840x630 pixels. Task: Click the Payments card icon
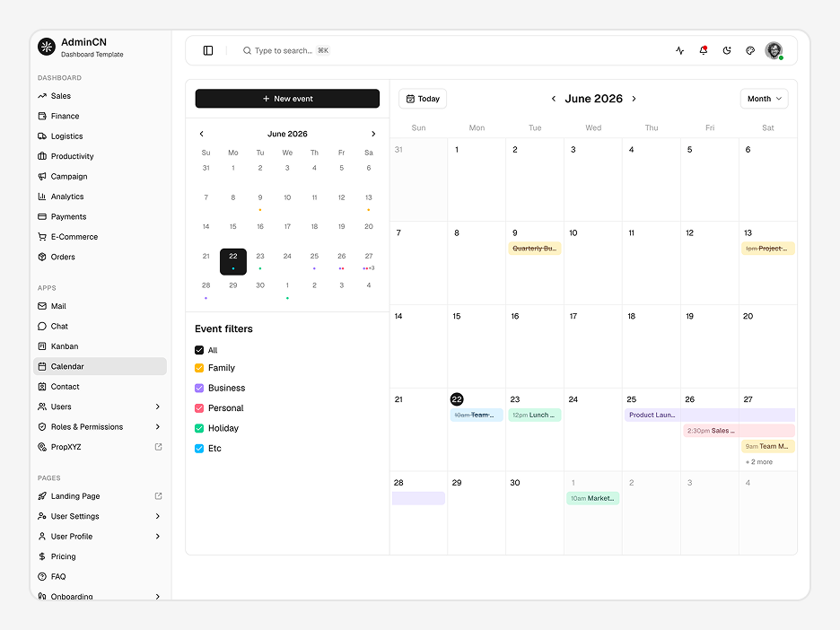click(42, 216)
